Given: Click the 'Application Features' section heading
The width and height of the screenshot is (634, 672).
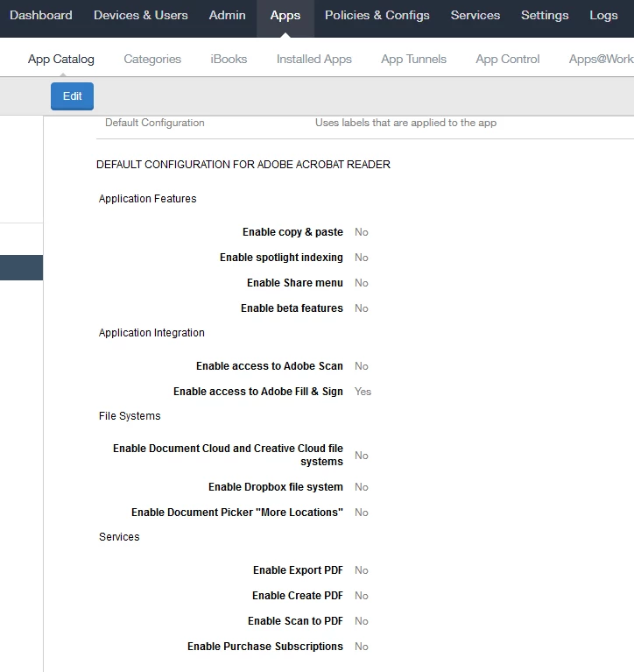Looking at the screenshot, I should (147, 199).
